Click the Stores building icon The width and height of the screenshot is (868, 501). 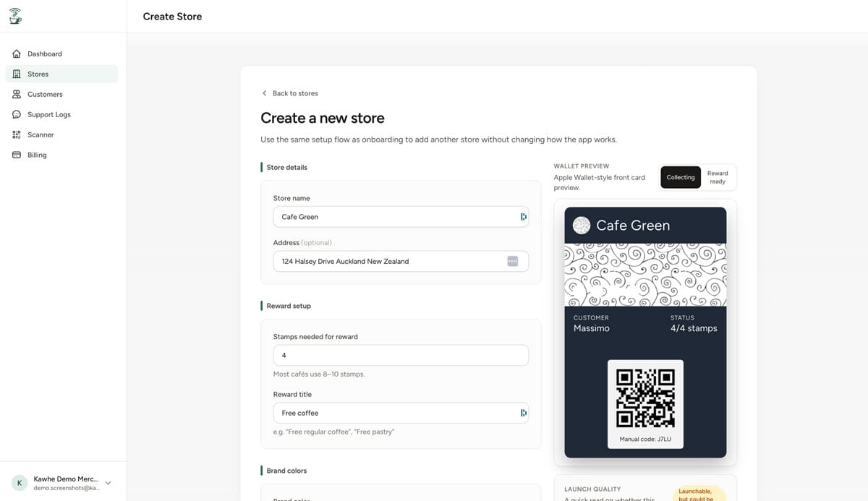tap(17, 74)
